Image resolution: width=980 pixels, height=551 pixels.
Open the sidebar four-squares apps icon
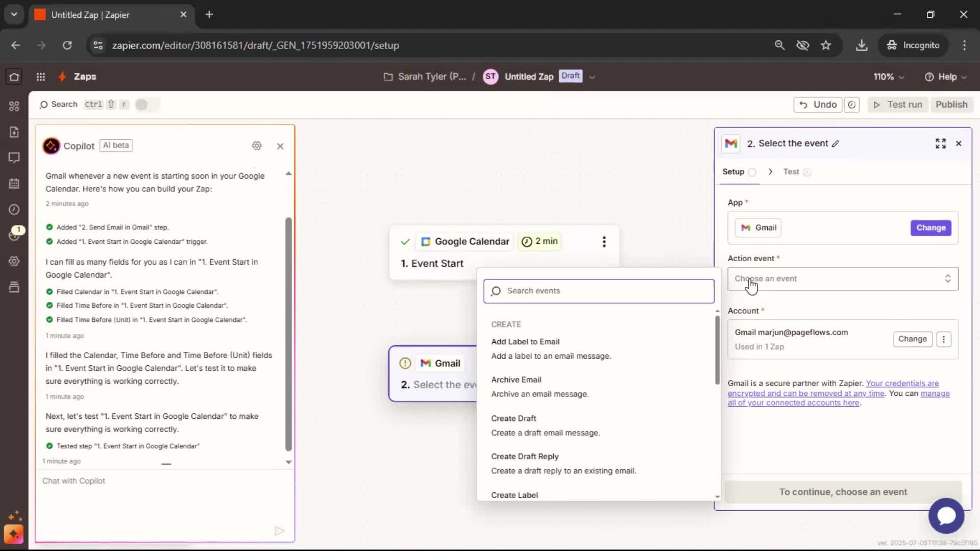(14, 106)
